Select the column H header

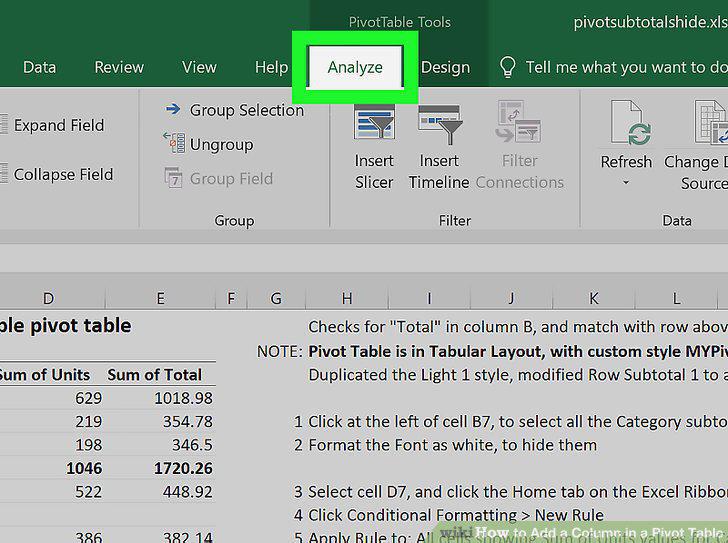tap(347, 298)
